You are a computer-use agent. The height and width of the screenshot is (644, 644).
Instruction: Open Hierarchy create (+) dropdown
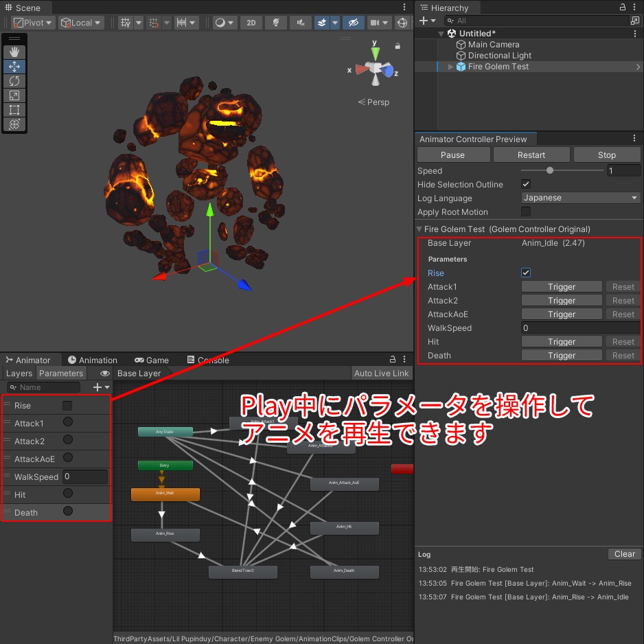427,21
